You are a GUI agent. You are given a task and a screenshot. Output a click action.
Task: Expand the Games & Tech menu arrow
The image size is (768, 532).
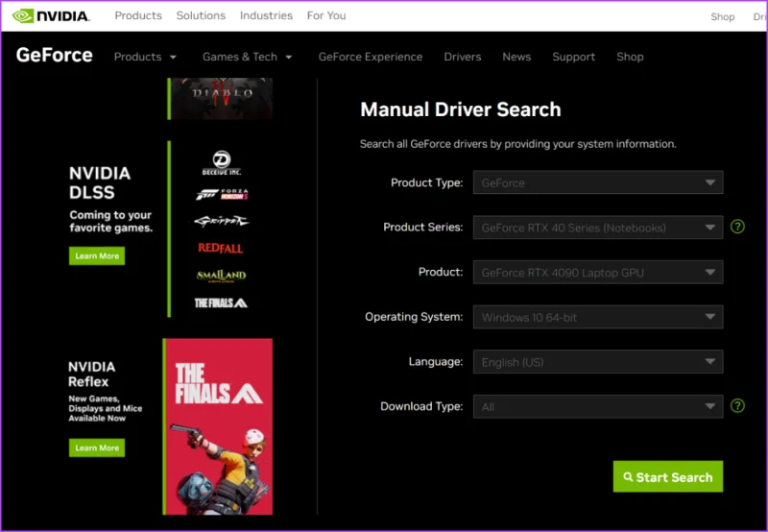(289, 58)
